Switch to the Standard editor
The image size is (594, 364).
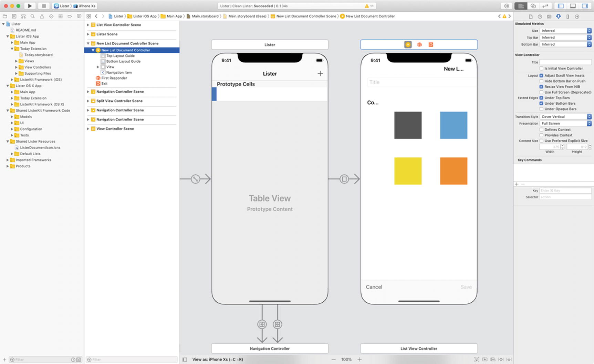521,6
